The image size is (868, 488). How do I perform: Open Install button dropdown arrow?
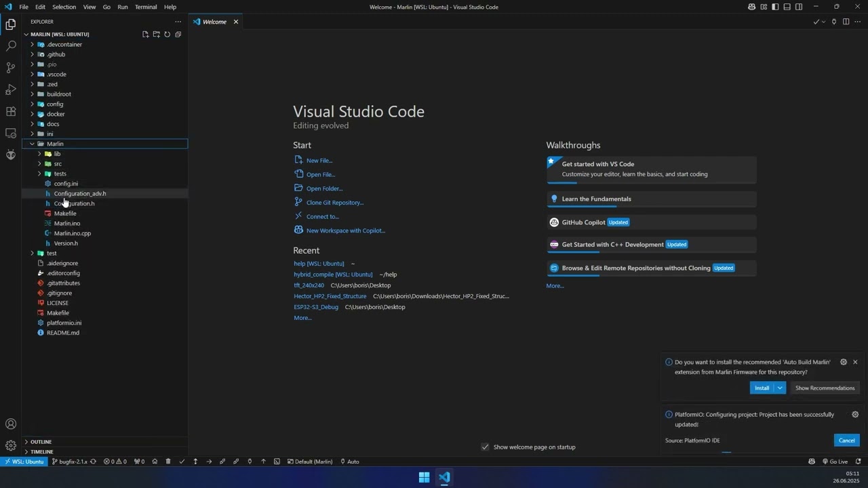pyautogui.click(x=780, y=388)
